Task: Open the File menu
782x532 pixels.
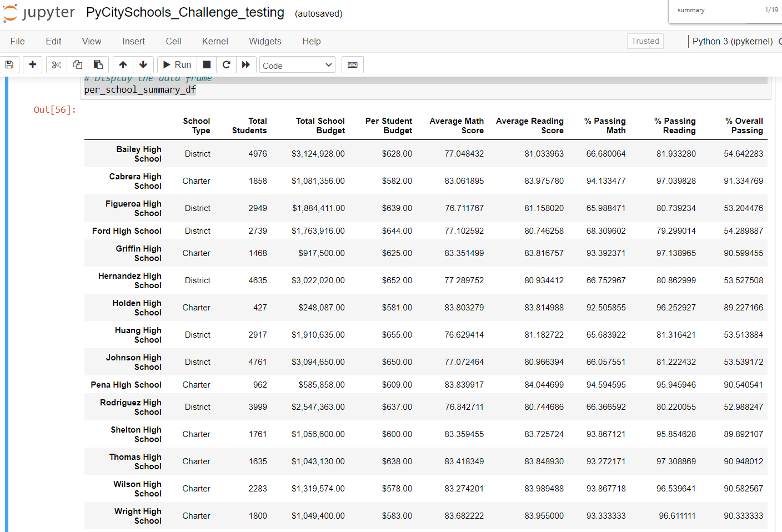Action: coord(18,42)
